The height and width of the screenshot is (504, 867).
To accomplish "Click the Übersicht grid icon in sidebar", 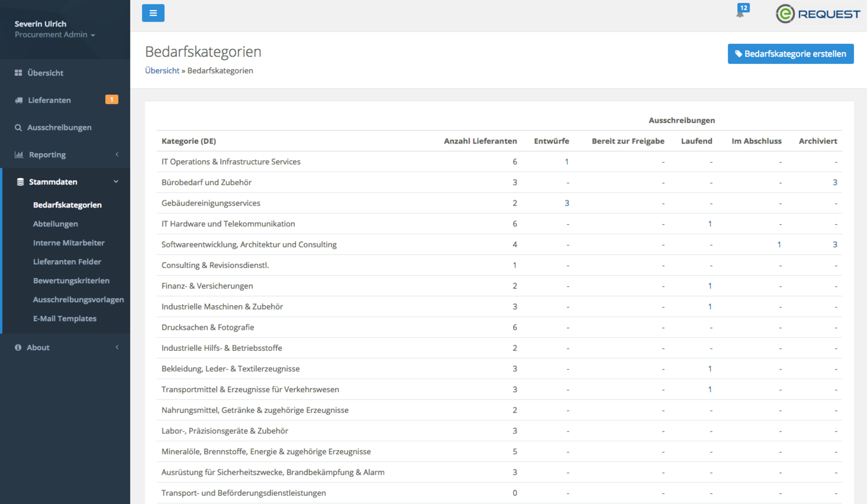I will point(18,73).
